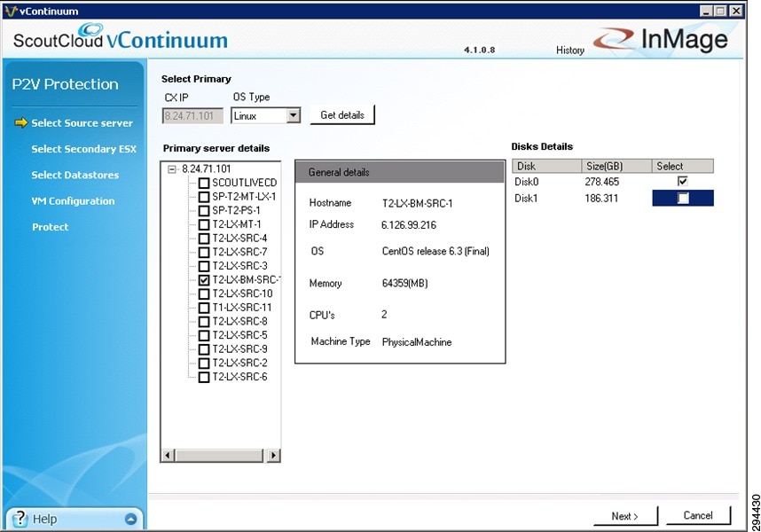The height and width of the screenshot is (532, 761).
Task: Click the tree horizontal scrollbar right arrow
Action: [274, 456]
